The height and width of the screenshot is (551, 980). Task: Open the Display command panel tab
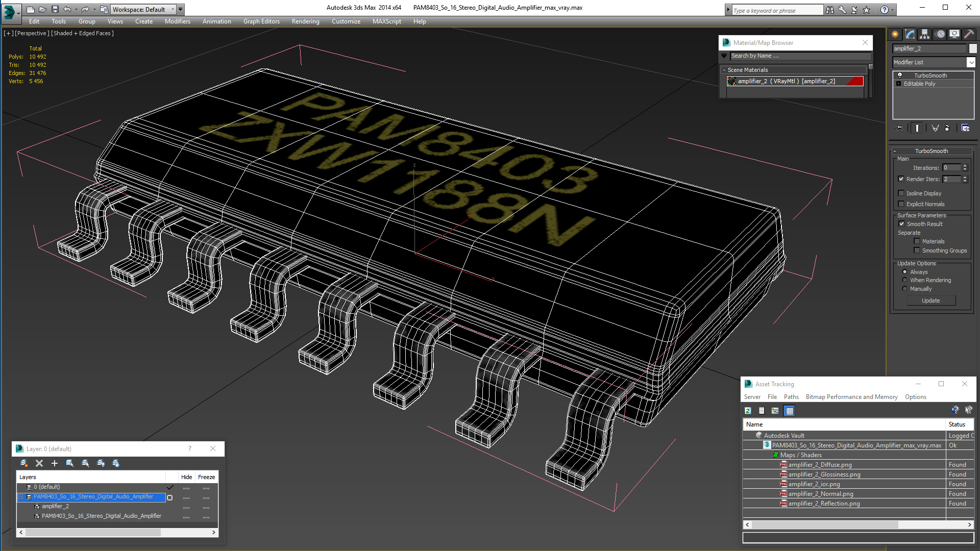pyautogui.click(x=954, y=34)
